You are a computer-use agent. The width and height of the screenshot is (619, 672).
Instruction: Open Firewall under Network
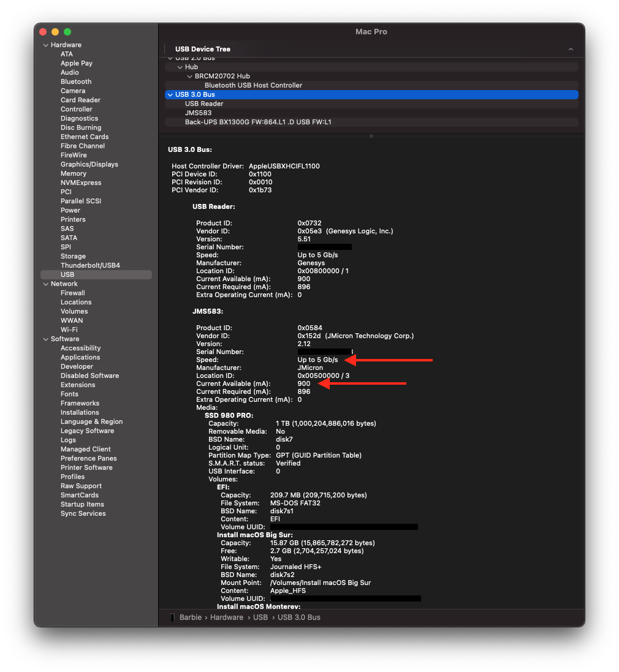[72, 293]
